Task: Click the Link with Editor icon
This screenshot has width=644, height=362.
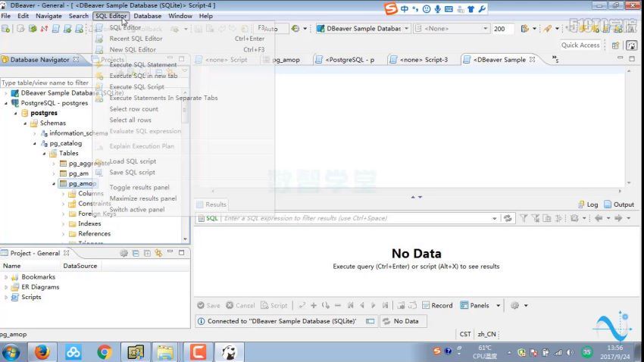Action: pyautogui.click(x=158, y=253)
